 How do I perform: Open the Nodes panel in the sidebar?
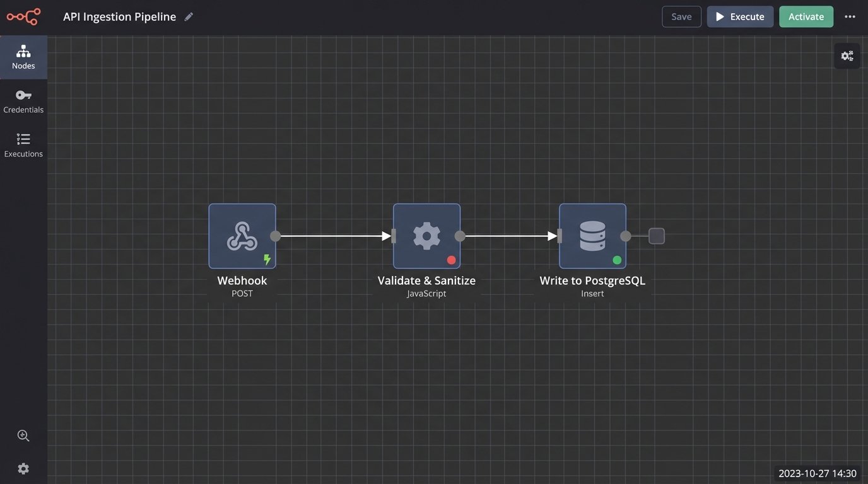click(23, 57)
